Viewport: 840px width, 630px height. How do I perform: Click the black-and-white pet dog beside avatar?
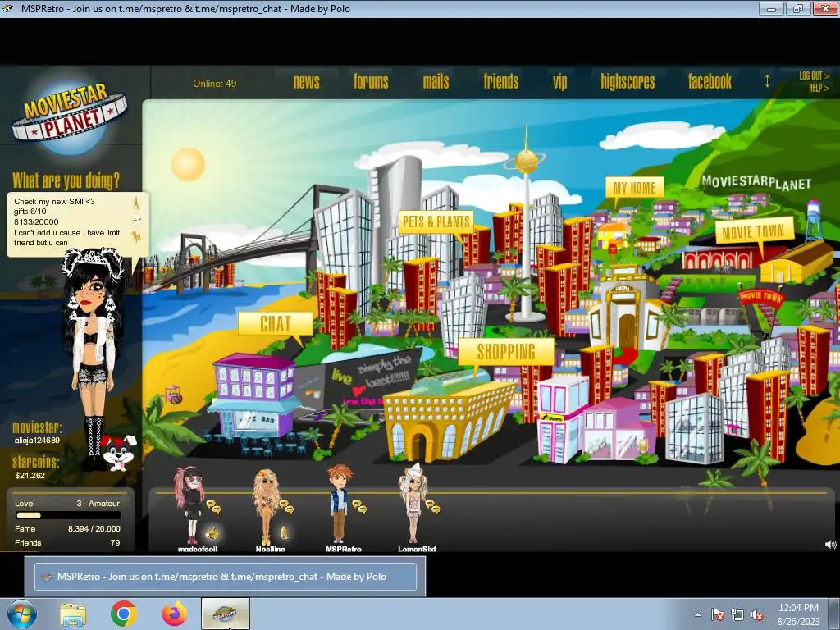click(x=118, y=452)
